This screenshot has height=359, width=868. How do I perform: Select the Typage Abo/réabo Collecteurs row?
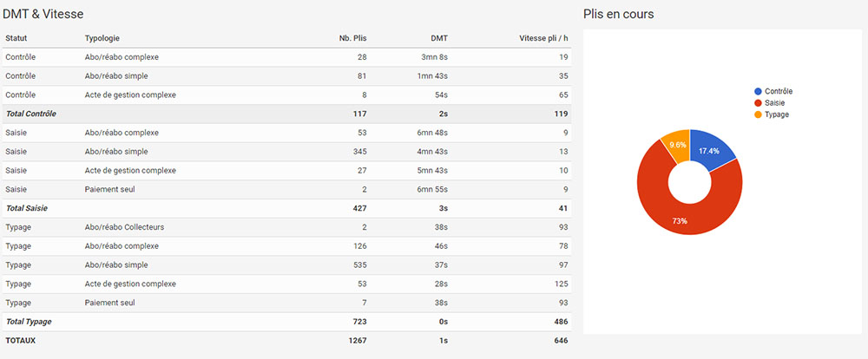point(286,227)
